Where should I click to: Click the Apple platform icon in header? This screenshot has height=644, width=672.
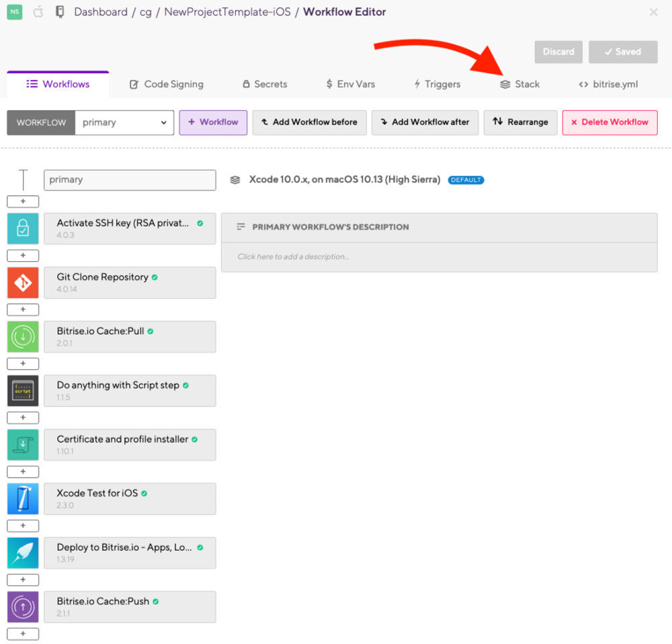click(38, 11)
